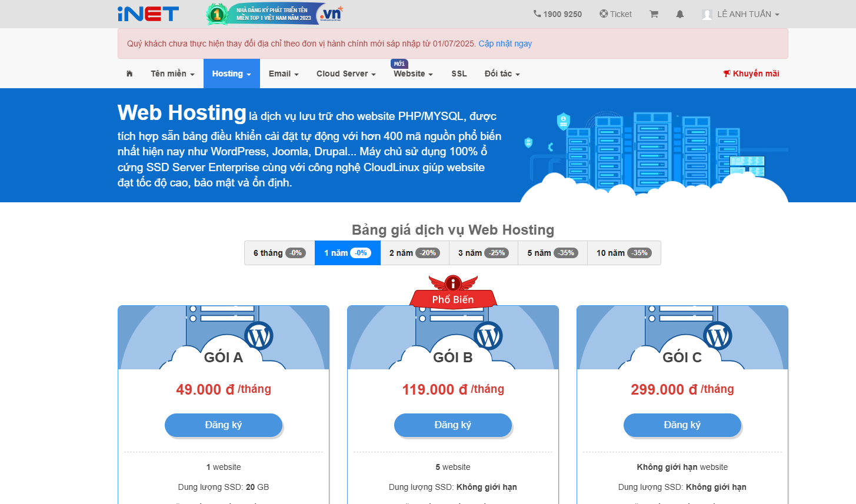The image size is (856, 504).
Task: Go to home via house icon
Action: click(x=129, y=74)
